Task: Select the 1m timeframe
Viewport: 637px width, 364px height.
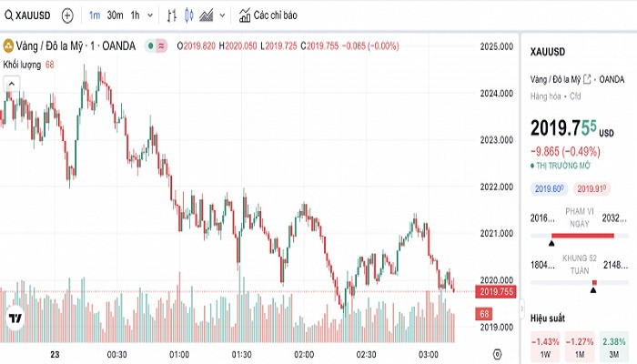Action: 95,15
